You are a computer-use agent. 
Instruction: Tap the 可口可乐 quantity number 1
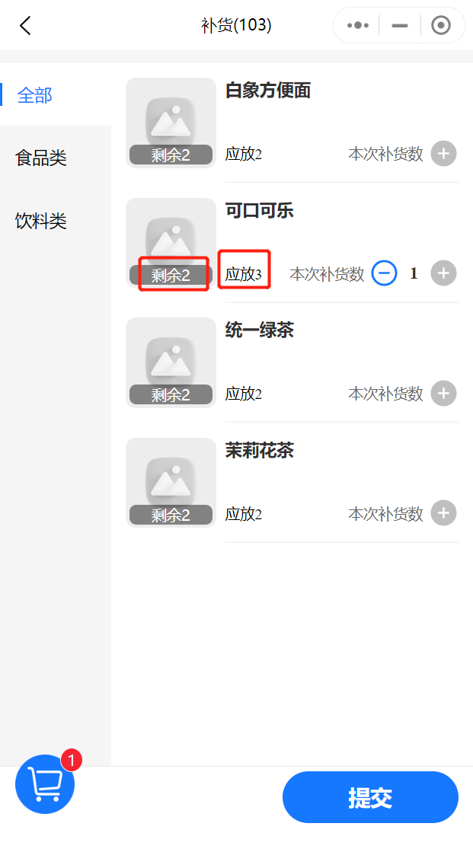[x=414, y=273]
